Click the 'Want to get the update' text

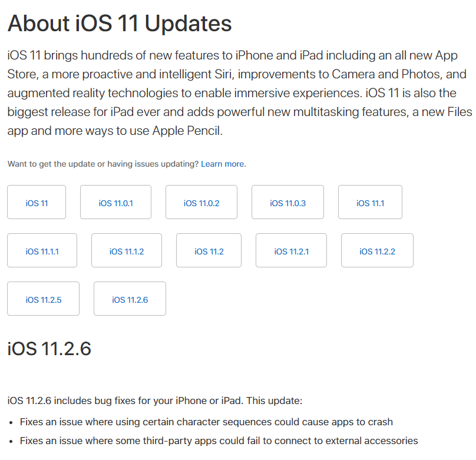tap(103, 164)
